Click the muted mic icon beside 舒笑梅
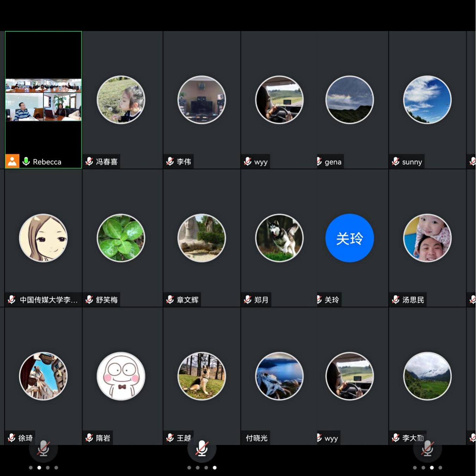This screenshot has width=476, height=476. coord(89,299)
